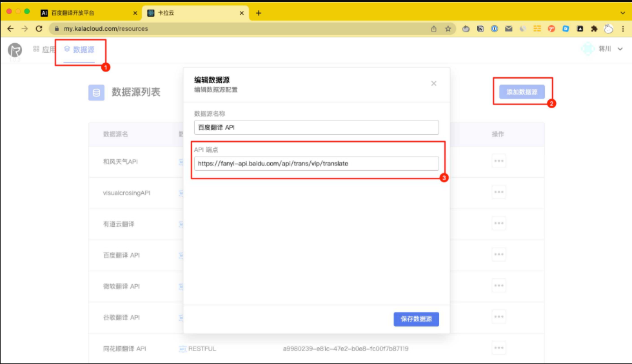Open actions menu for 百度翻译 API row
The height and width of the screenshot is (364, 632).
(499, 254)
